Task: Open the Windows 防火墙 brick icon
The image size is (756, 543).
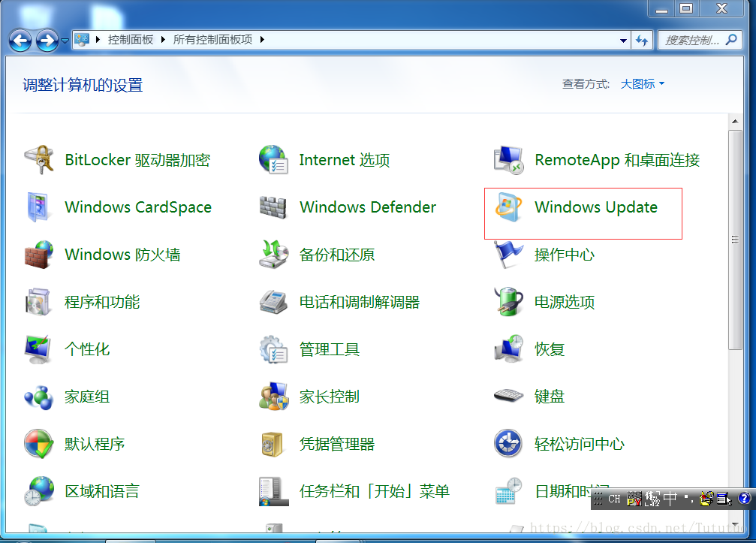Action: pos(38,254)
